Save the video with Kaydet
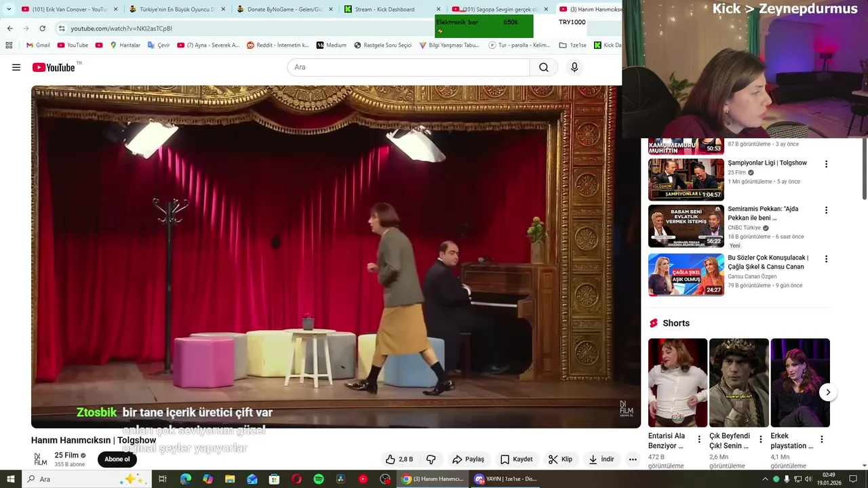 coord(516,460)
